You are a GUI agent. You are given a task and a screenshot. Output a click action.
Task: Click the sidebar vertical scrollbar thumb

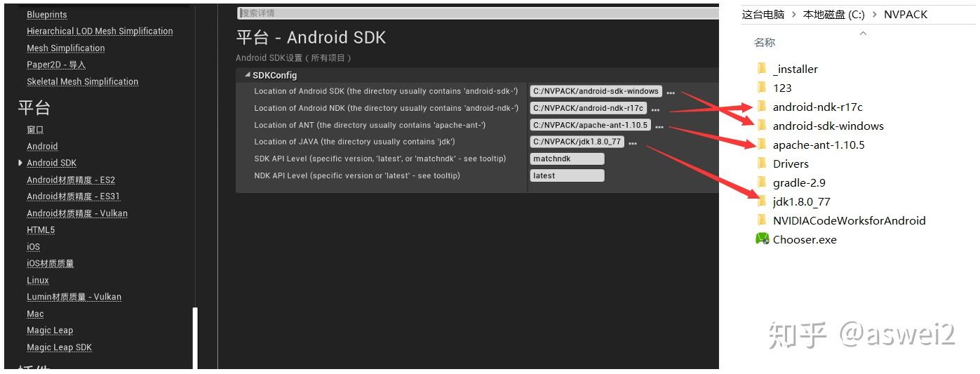[x=195, y=338]
